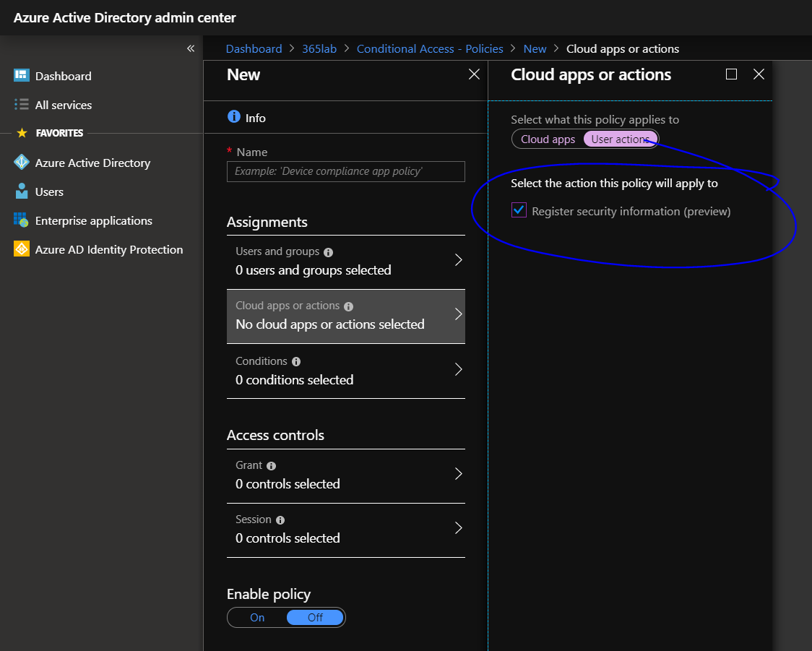812x651 pixels.
Task: Click the Azure AD Identity Protection icon
Action: coord(21,249)
